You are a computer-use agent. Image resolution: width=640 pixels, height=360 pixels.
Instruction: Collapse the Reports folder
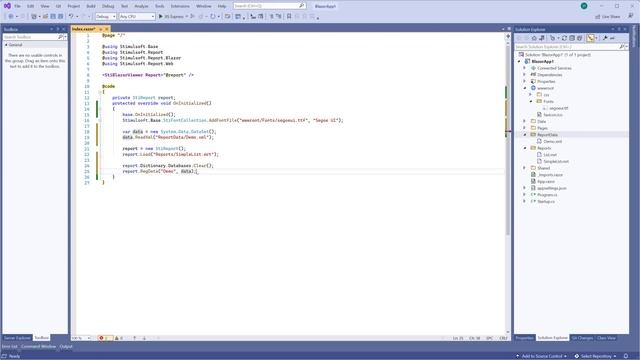click(525, 148)
